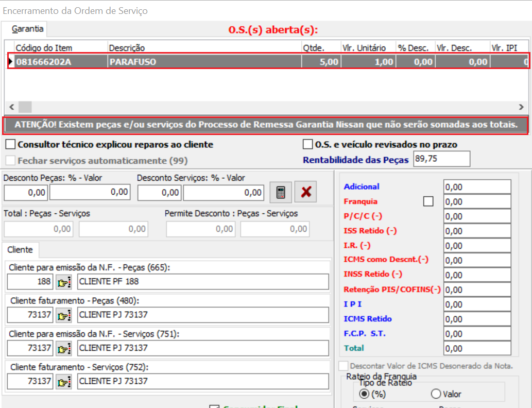532x408 pixels.
Task: Check 'O.S. e veículo revisados no prazo'
Action: tap(308, 144)
